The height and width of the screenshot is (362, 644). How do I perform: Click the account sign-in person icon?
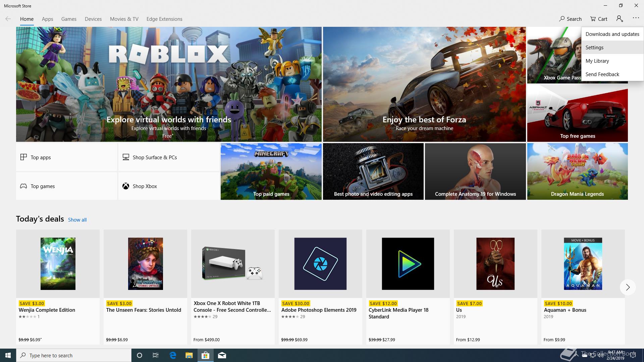[x=620, y=19]
